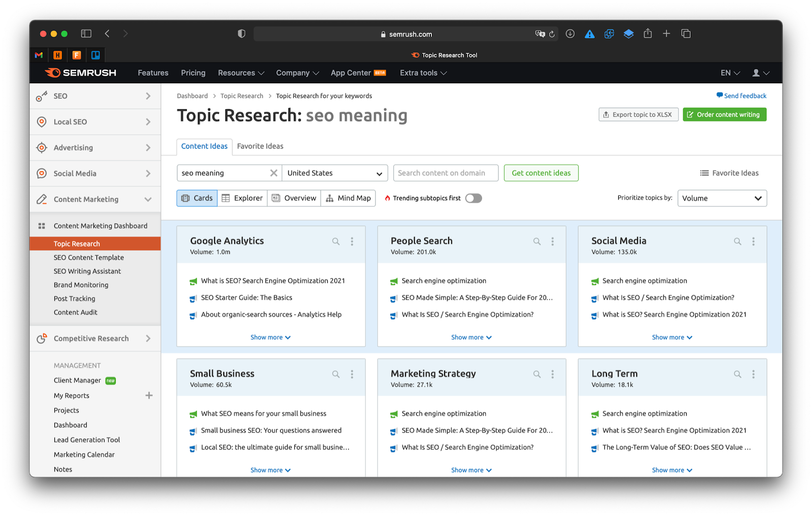Show more in the Google Analytics card
Screen dimensions: 812x516
tap(270, 337)
